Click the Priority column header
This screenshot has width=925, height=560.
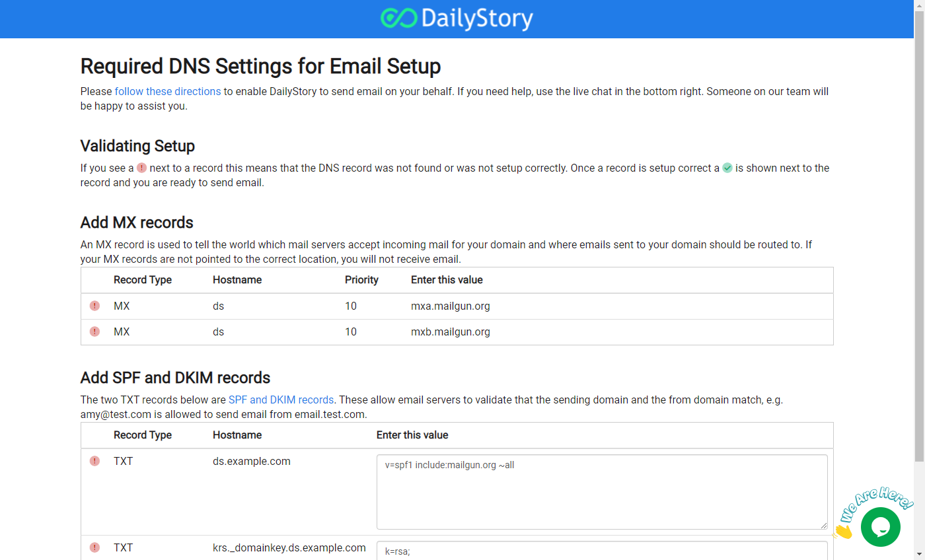coord(361,279)
